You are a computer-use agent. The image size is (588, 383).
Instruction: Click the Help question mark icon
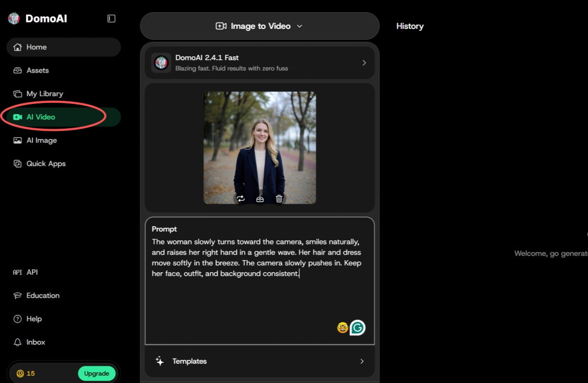[x=18, y=319]
